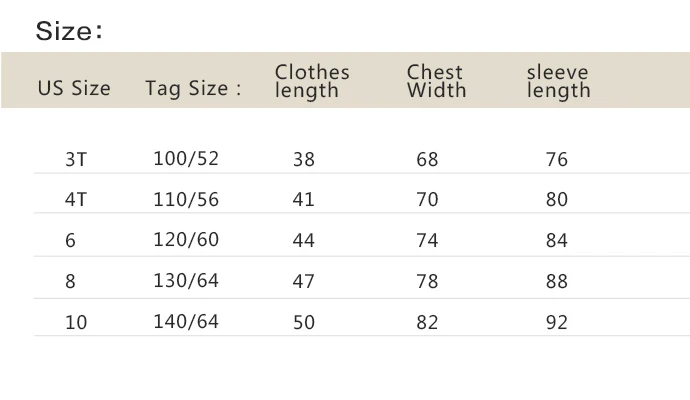This screenshot has height=400, width=690.
Task: Click the US Size column header
Action: [x=74, y=88]
